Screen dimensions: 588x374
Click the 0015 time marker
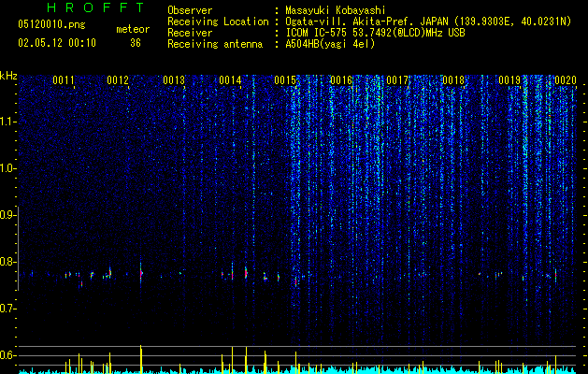click(285, 80)
